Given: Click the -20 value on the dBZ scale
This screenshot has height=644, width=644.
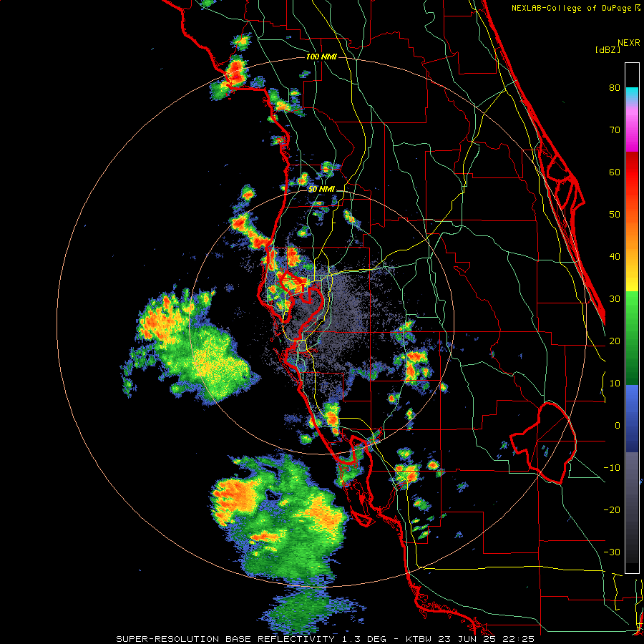Looking at the screenshot, I should [x=612, y=509].
